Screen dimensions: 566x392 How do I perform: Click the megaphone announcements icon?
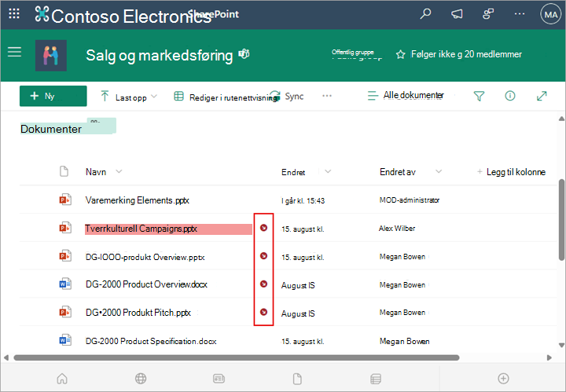[x=457, y=14]
